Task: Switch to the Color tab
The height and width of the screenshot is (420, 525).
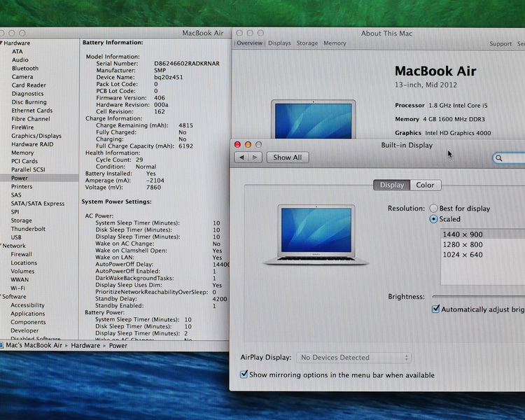Action: [425, 185]
